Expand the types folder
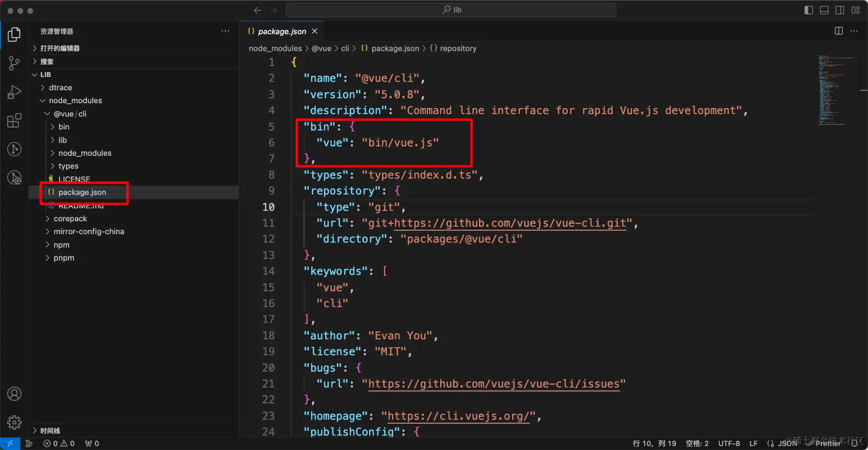This screenshot has width=868, height=450. pyautogui.click(x=134, y=166)
